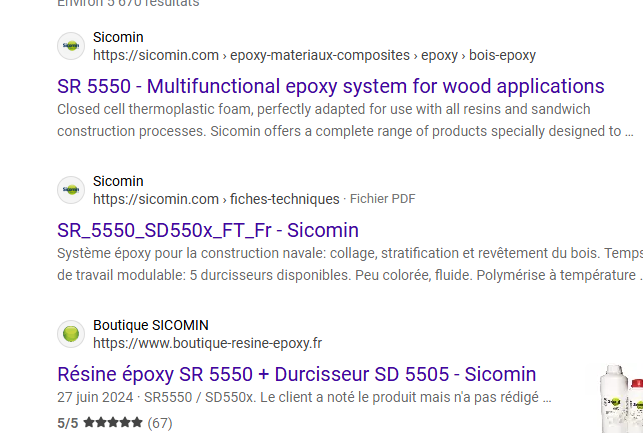Open the SR_5550_SD550x_FT_Fr PDF result
This screenshot has width=643, height=433.
coord(207,230)
